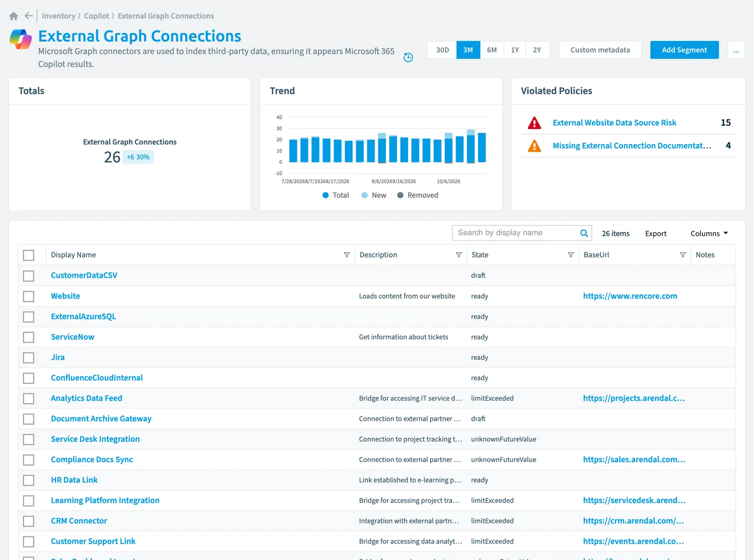
Task: Expand the Columns dropdown
Action: (709, 234)
